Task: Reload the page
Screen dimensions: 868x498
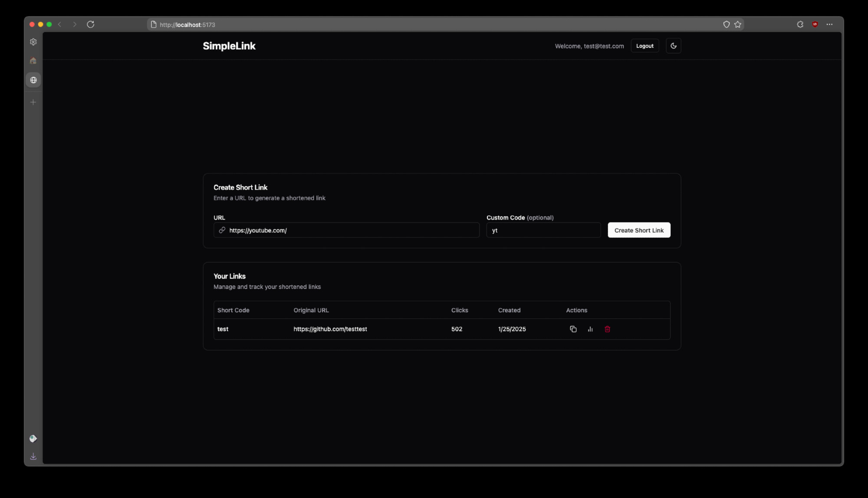Action: [90, 25]
